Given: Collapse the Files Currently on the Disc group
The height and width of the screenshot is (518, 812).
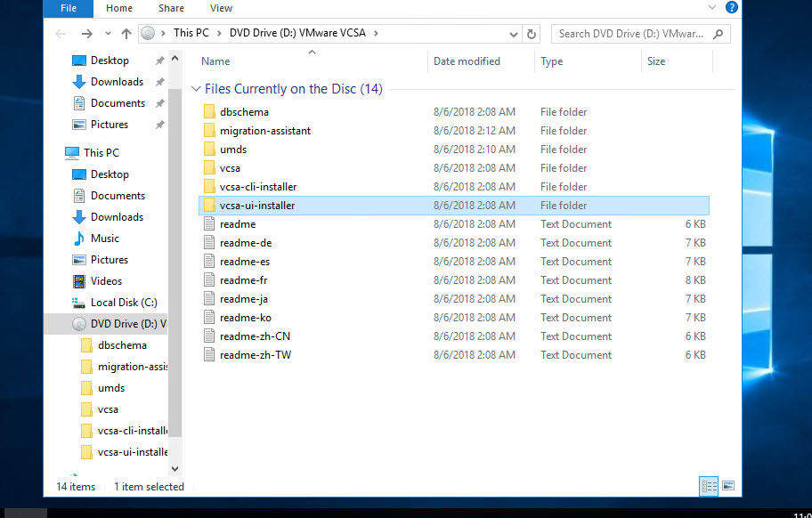Looking at the screenshot, I should pyautogui.click(x=196, y=89).
